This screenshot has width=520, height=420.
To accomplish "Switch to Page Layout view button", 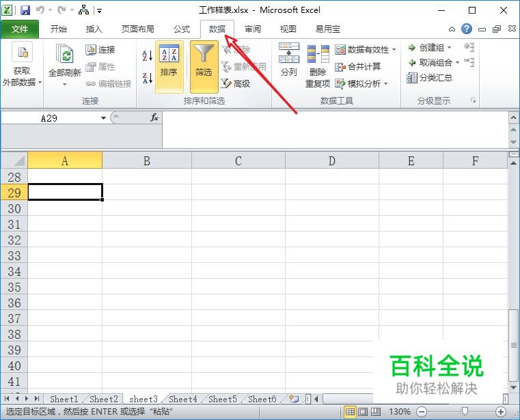I will 363,412.
